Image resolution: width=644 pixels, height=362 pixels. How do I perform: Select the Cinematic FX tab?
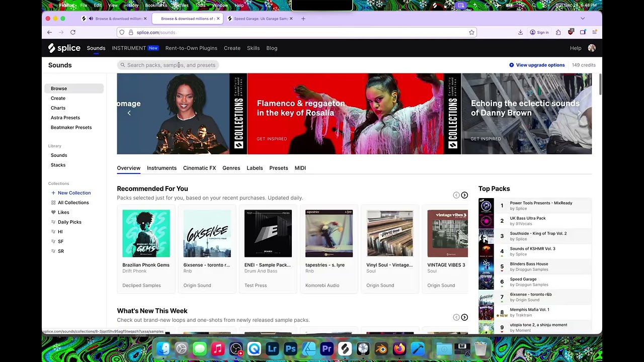click(199, 168)
